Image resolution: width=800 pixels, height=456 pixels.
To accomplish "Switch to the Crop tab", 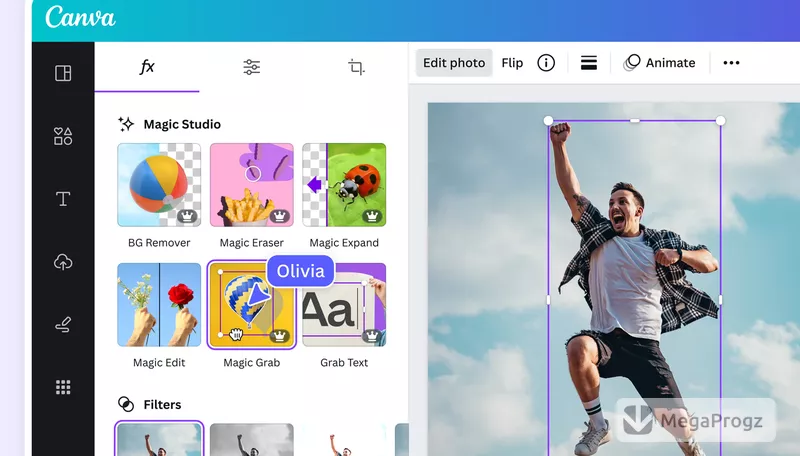I will pos(356,67).
